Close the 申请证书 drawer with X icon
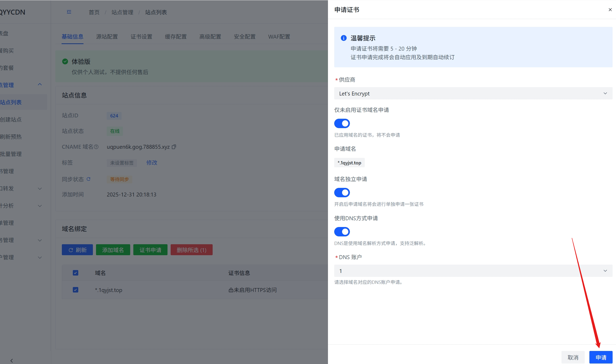The image size is (616, 364). pos(610,10)
